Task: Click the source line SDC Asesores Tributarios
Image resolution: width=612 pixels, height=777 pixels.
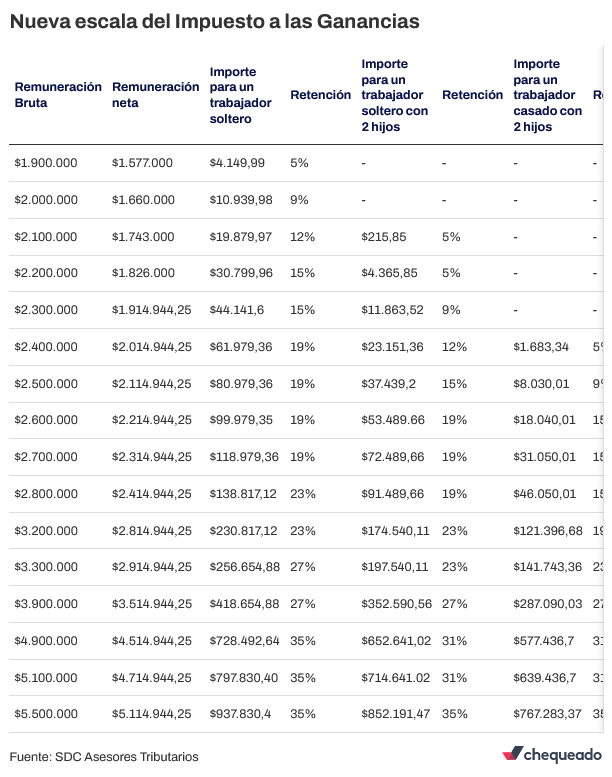Action: (x=105, y=755)
